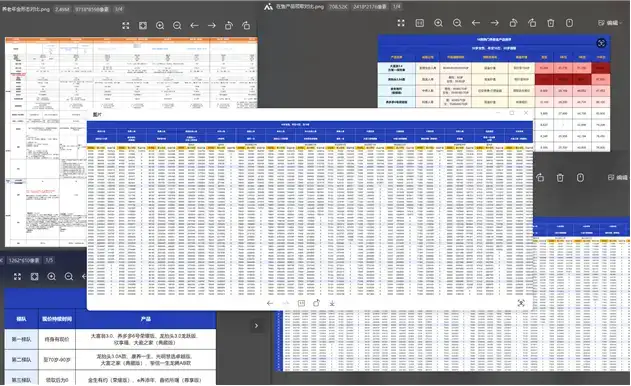Expand next image with right chevron arrow
631x386 pixels.
pos(256,326)
